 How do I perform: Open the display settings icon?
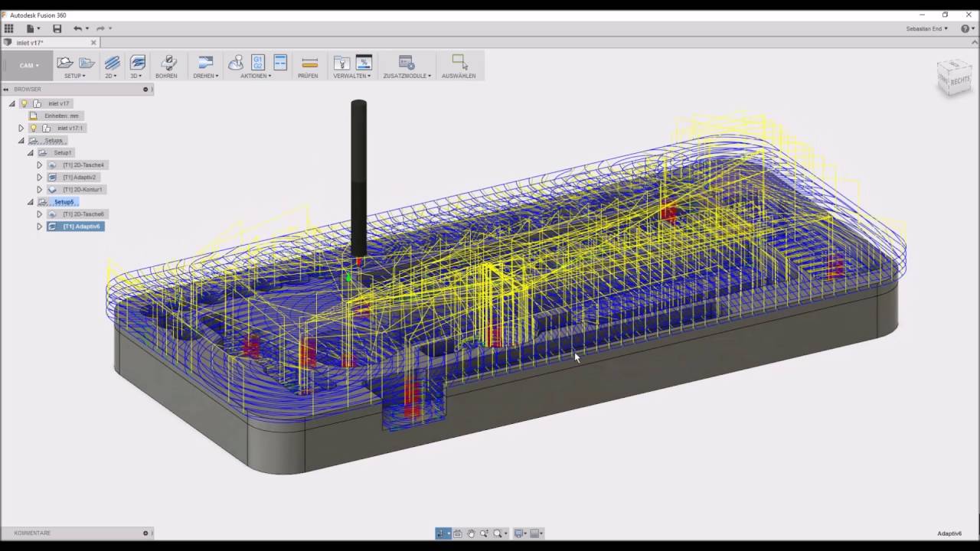point(518,533)
